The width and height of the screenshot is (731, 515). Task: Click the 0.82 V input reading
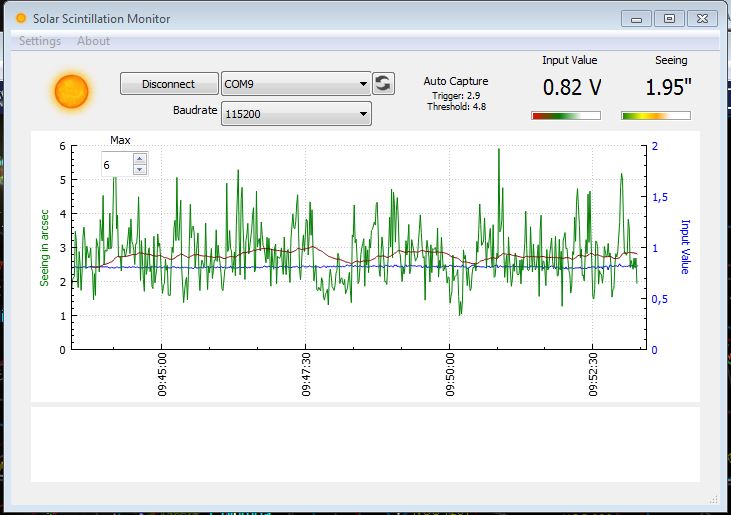click(572, 87)
